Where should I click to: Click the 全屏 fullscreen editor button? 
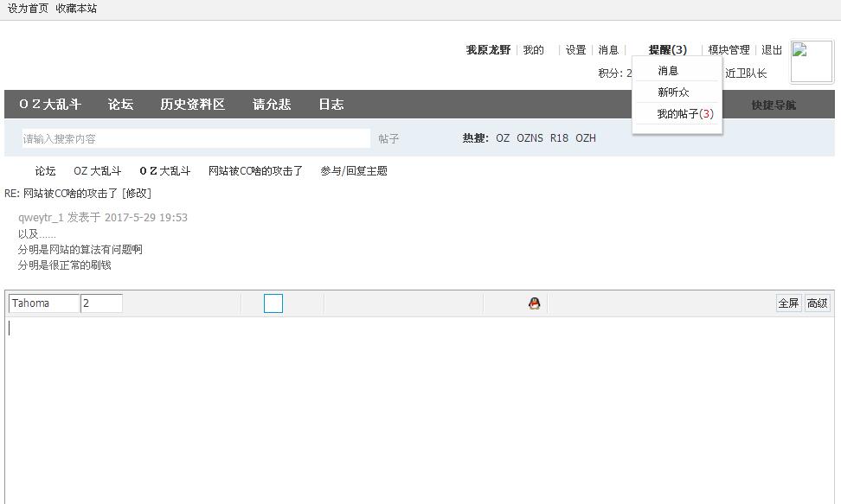point(788,303)
